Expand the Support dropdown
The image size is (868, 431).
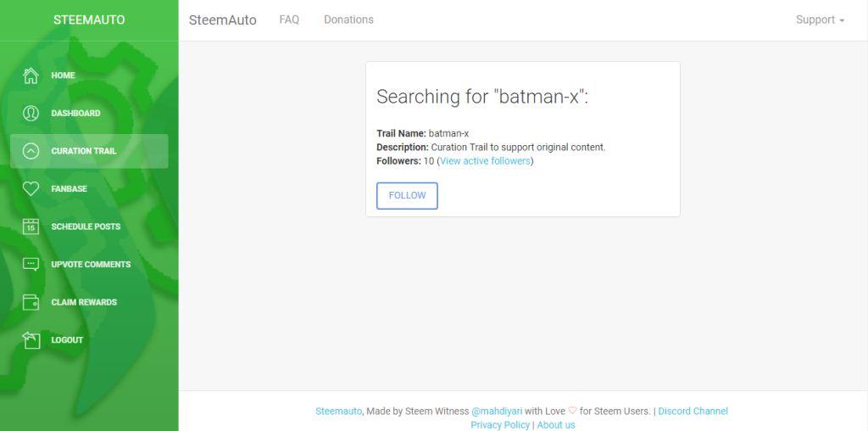tap(820, 20)
